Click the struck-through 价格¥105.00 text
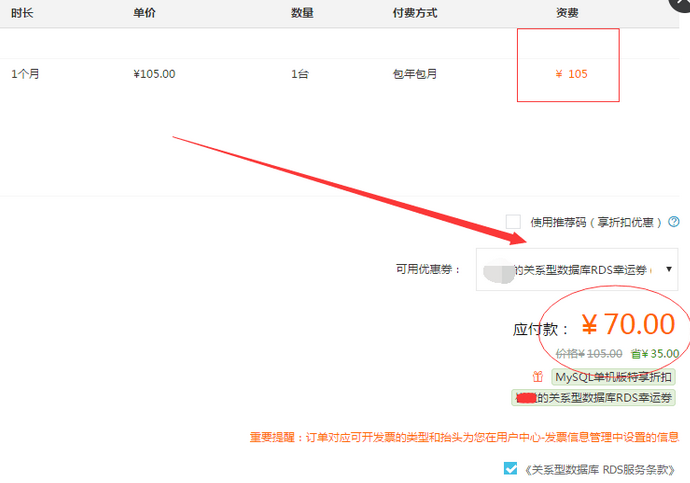This screenshot has height=483, width=690. 590,353
